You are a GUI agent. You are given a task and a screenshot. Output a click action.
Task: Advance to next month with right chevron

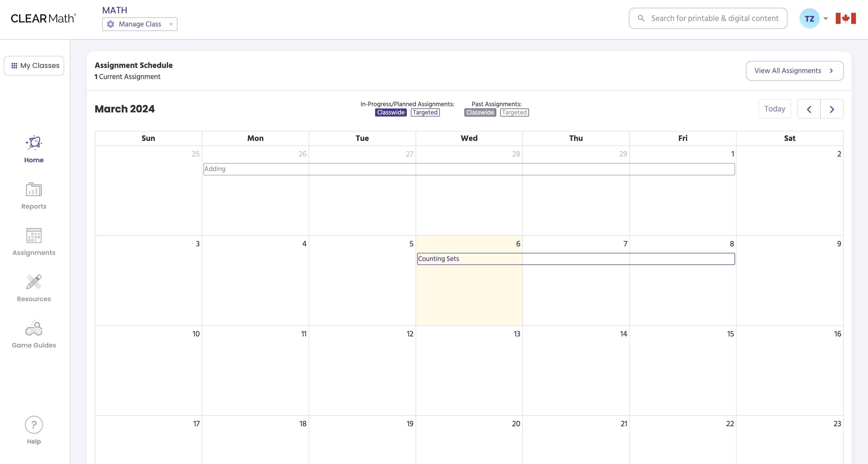coord(832,109)
